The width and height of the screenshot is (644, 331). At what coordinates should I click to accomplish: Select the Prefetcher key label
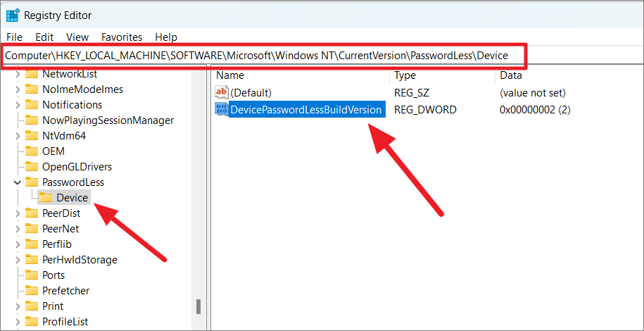[65, 291]
